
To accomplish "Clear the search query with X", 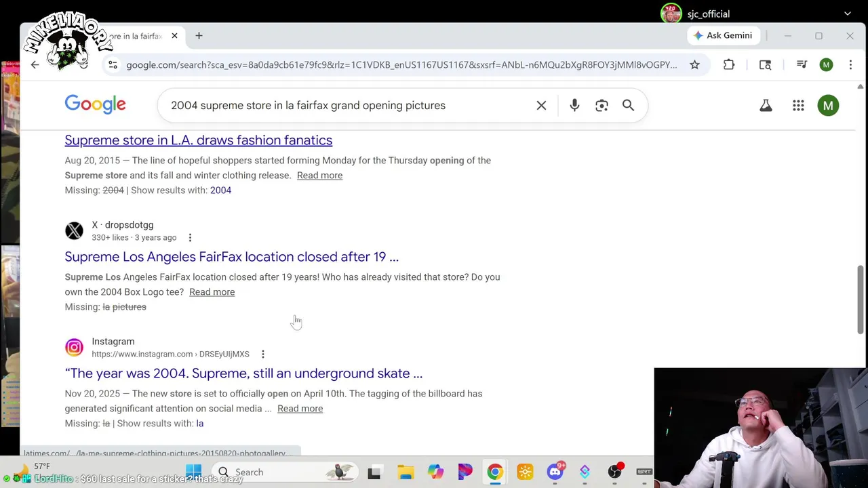I will click(x=541, y=105).
